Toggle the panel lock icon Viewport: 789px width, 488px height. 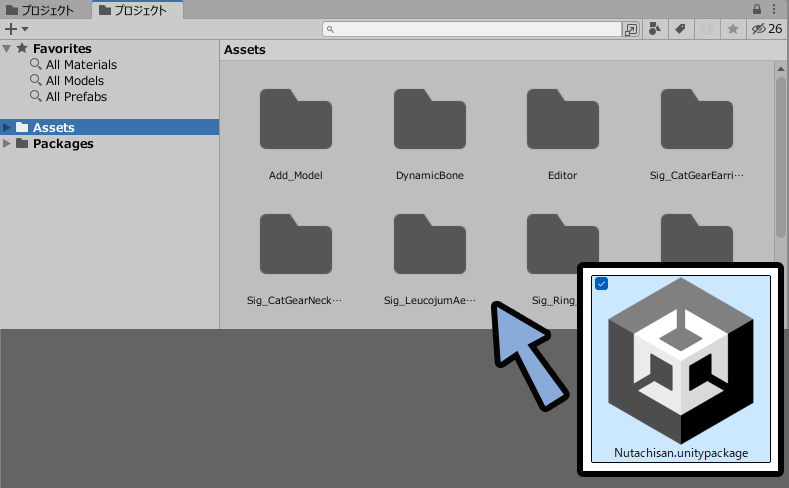[x=757, y=9]
